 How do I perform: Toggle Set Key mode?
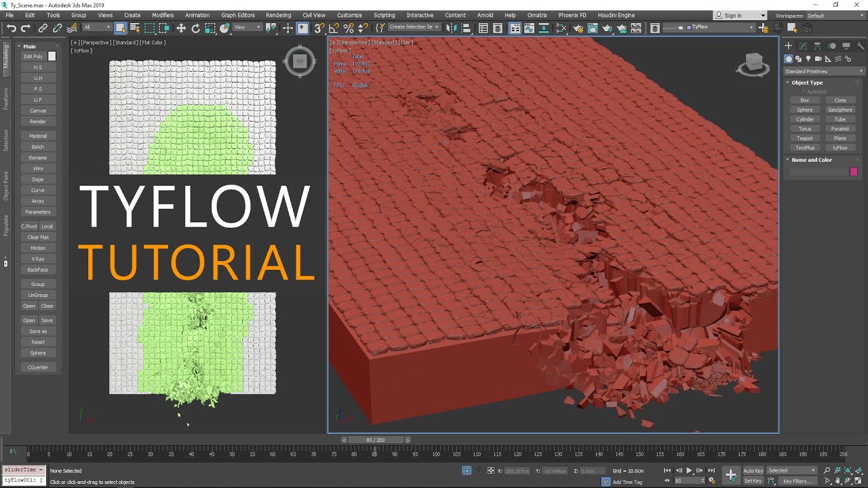tap(753, 481)
